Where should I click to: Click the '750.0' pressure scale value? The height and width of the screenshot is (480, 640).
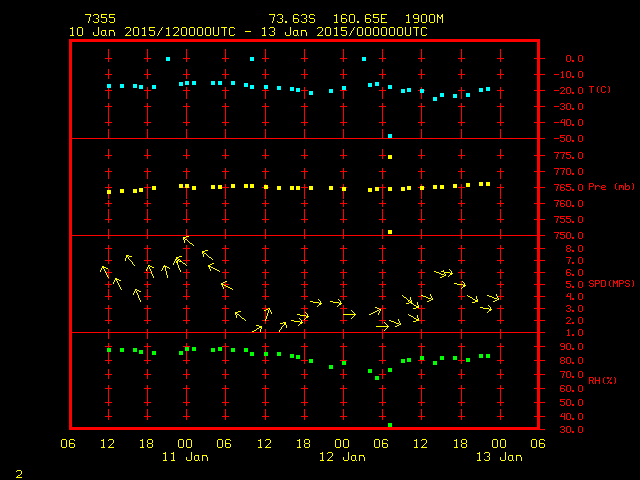click(569, 236)
